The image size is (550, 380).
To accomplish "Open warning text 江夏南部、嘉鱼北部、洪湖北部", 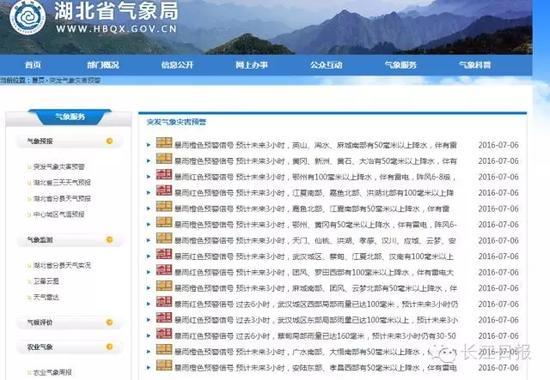I will (x=314, y=193).
